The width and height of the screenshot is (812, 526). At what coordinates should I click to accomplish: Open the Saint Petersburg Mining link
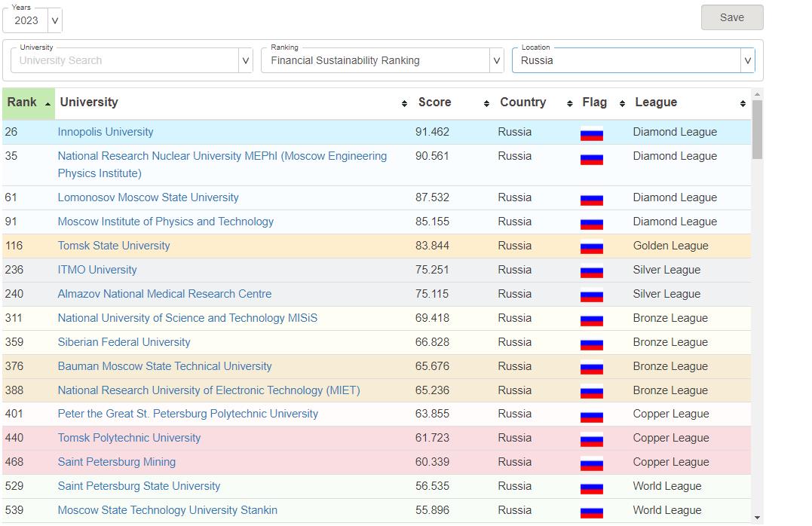tap(116, 462)
